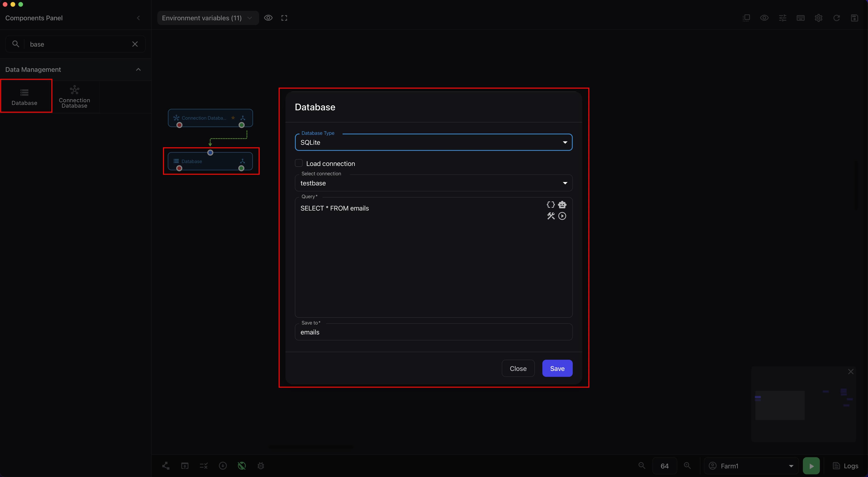Click the 'Database' dialog title text
This screenshot has height=477, width=868.
(315, 107)
